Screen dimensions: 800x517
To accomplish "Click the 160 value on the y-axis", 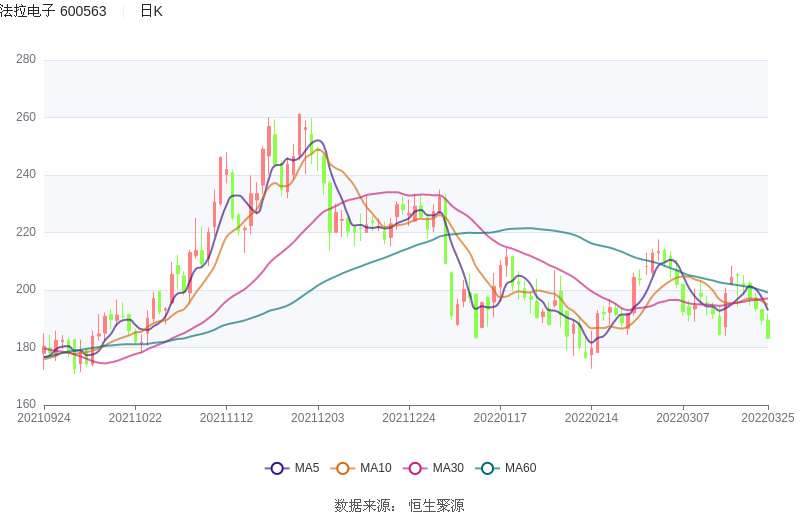I will coord(26,405).
